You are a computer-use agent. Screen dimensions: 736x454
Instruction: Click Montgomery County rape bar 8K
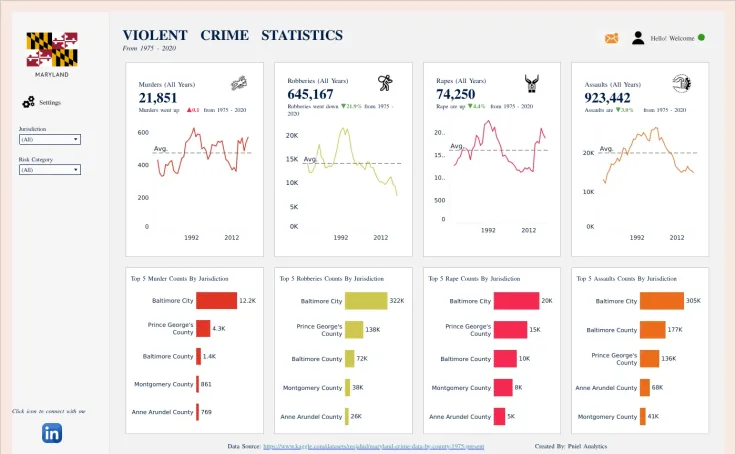(x=503, y=387)
